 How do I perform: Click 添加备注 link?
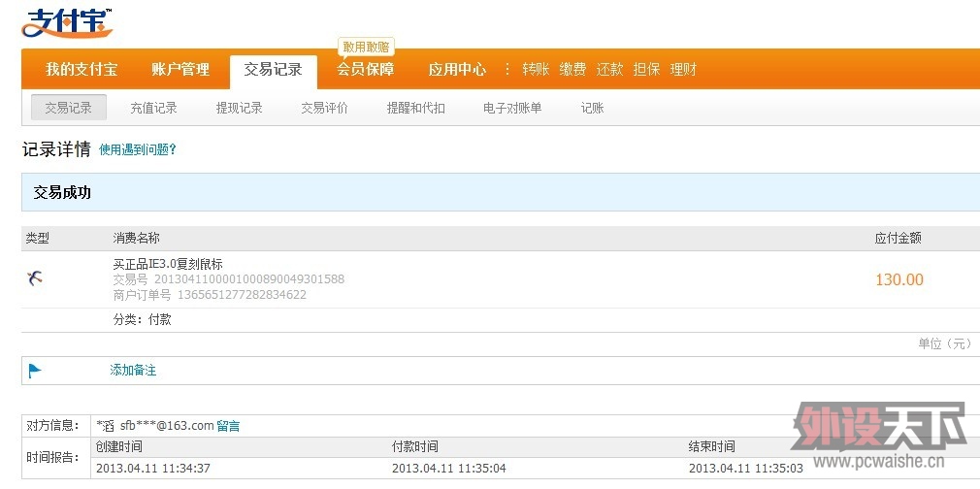tap(133, 370)
